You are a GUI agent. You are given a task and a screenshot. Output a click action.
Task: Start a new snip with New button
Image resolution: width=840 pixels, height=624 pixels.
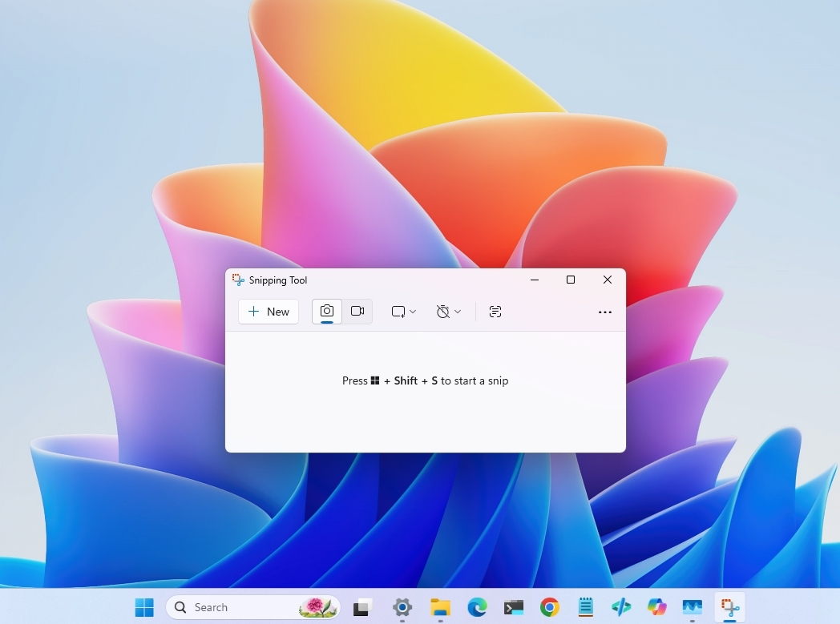coord(269,312)
